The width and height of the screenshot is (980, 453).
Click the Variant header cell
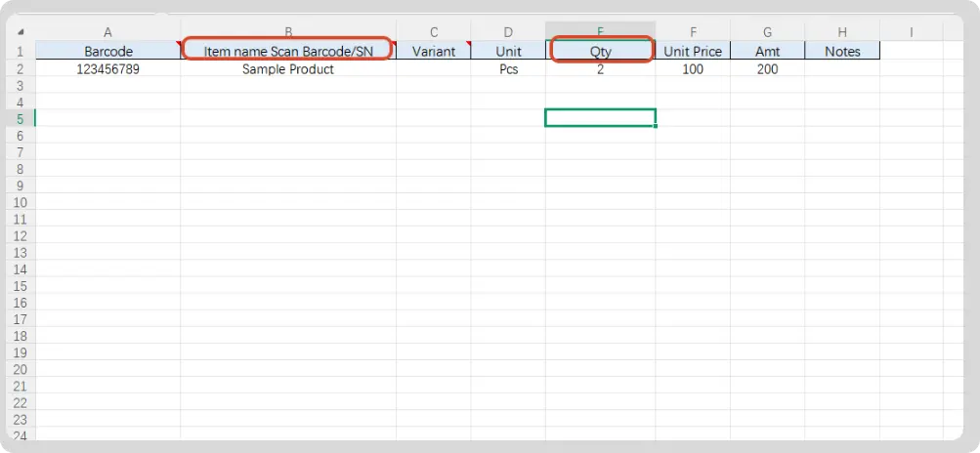point(434,51)
